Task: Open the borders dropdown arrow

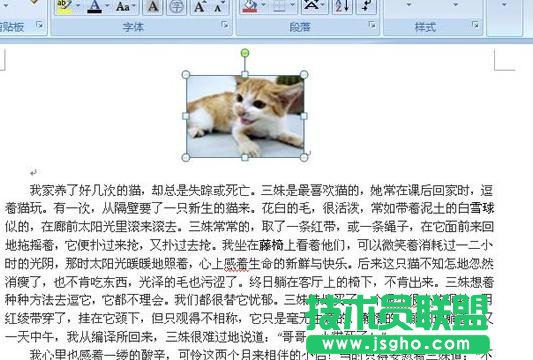Action: 293,5
